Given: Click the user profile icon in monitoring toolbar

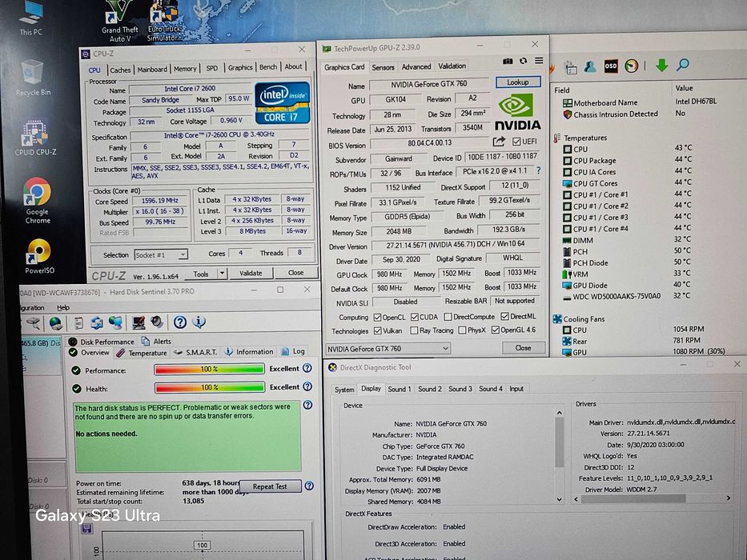Looking at the screenshot, I should 590,66.
